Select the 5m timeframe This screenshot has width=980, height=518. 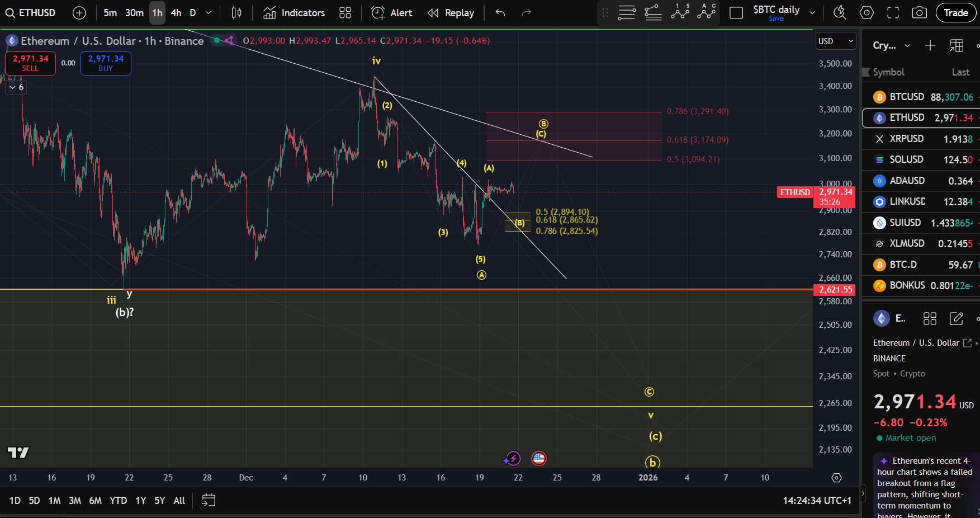point(110,13)
